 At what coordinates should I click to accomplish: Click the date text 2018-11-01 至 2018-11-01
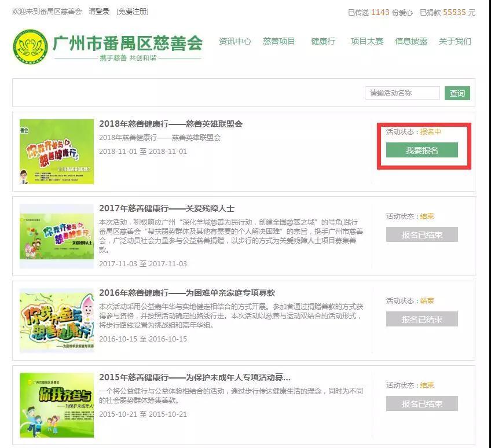[x=143, y=152]
